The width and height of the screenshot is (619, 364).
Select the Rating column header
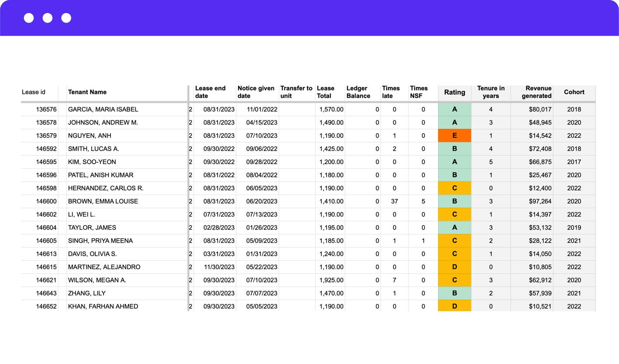[x=454, y=92]
